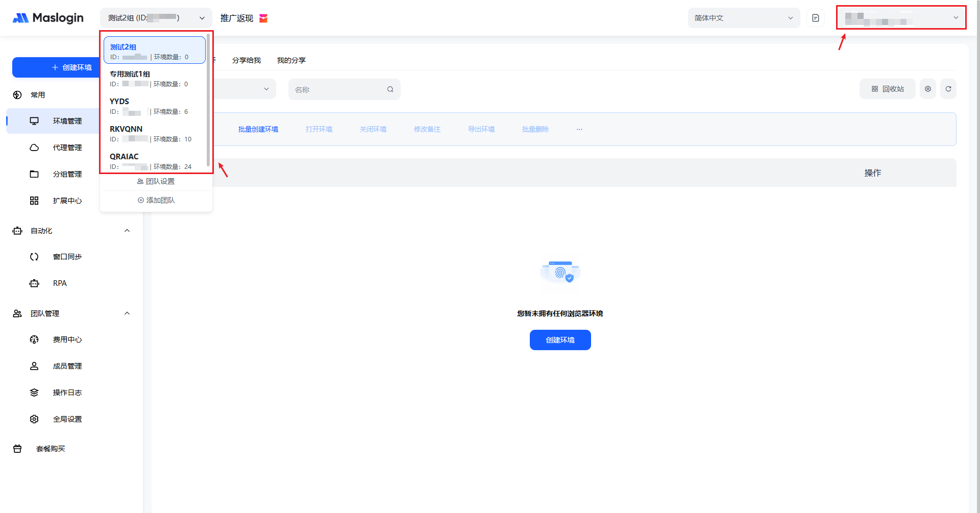Viewport: 980px width, 513px height.
Task: Collapse the 团队管理 sidebar section
Action: pyautogui.click(x=127, y=313)
